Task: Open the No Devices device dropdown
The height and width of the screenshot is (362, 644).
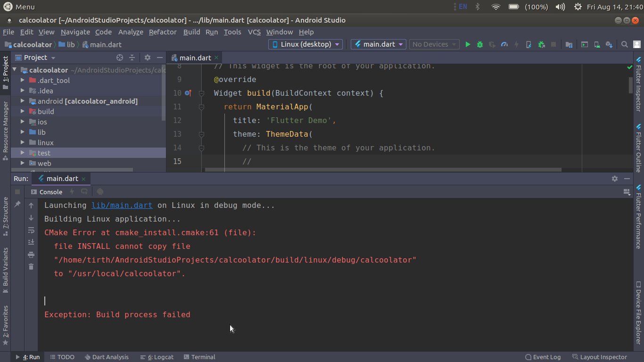Action: point(433,44)
